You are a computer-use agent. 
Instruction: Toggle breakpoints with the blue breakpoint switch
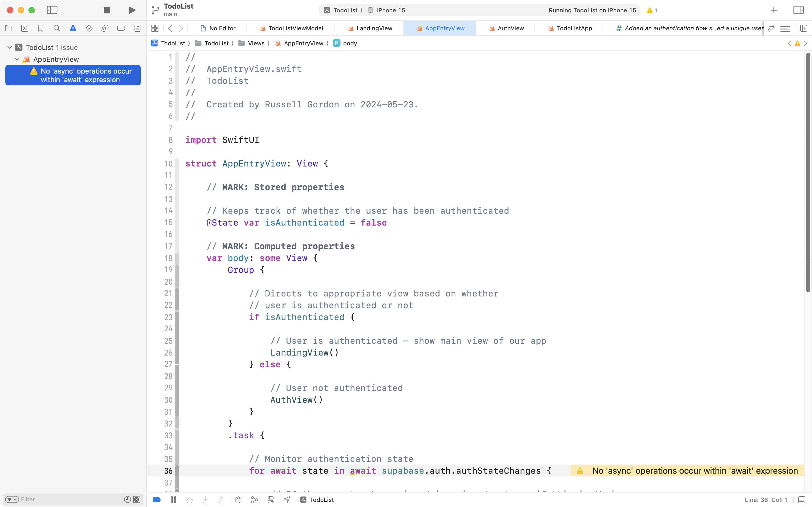(157, 499)
